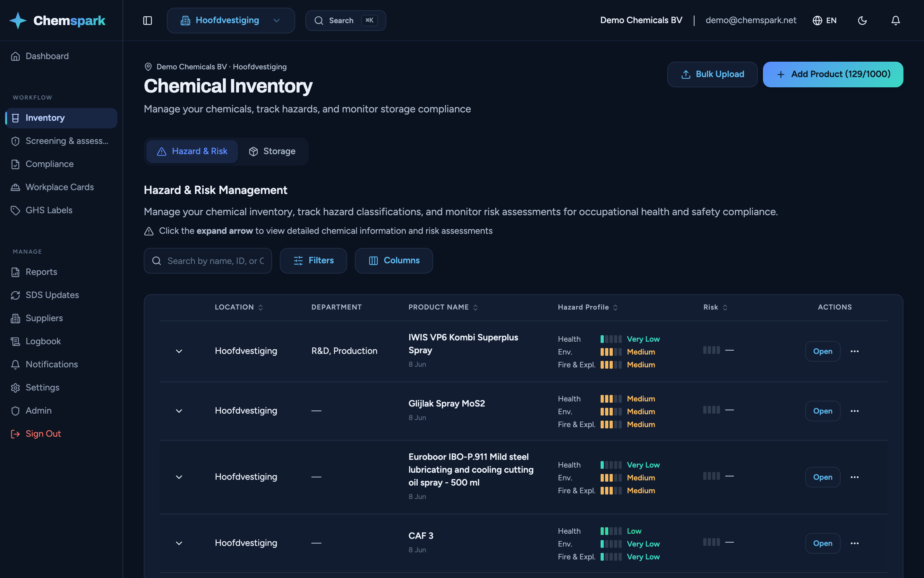Toggle dark mode moon icon

point(862,20)
